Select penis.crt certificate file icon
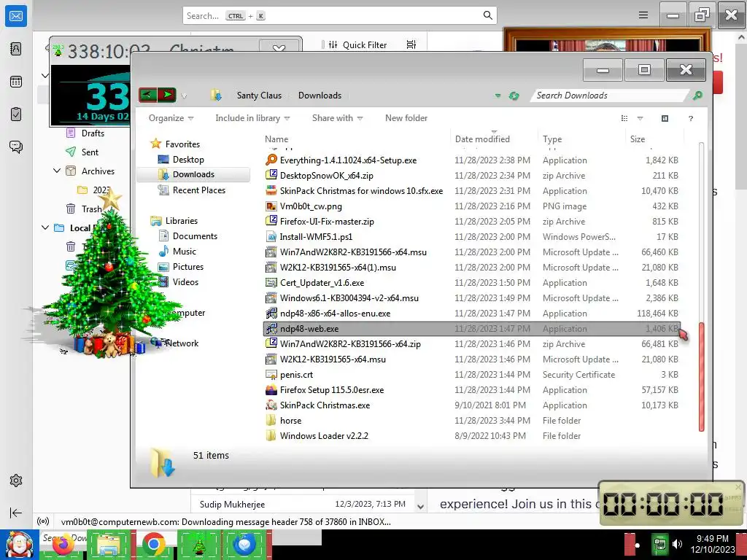This screenshot has width=747, height=560. pyautogui.click(x=271, y=374)
